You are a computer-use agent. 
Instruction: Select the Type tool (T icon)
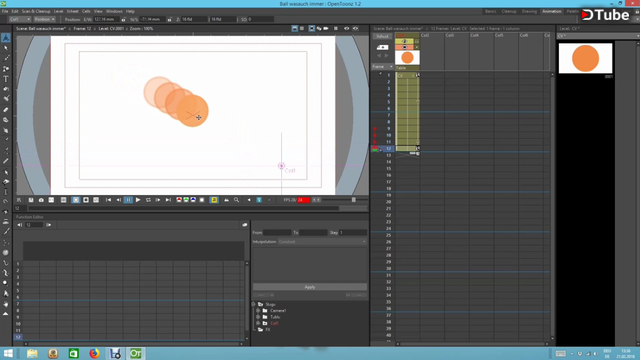pyautogui.click(x=6, y=79)
